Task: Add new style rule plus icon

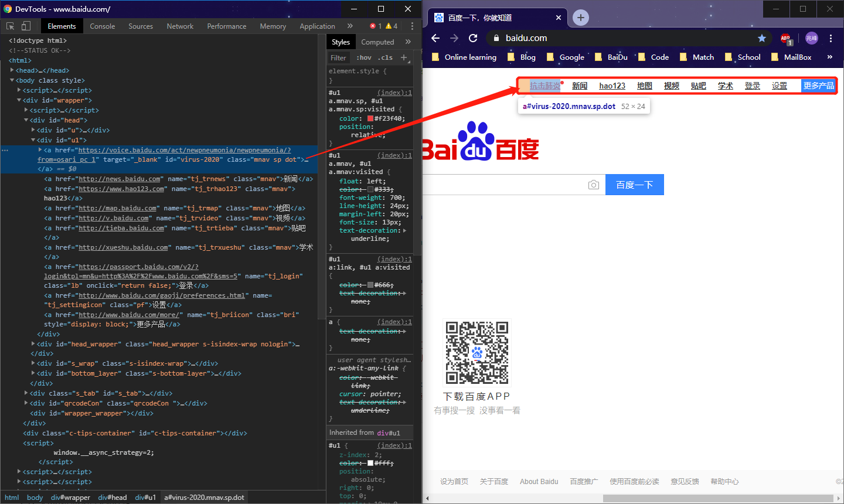Action: pyautogui.click(x=404, y=57)
